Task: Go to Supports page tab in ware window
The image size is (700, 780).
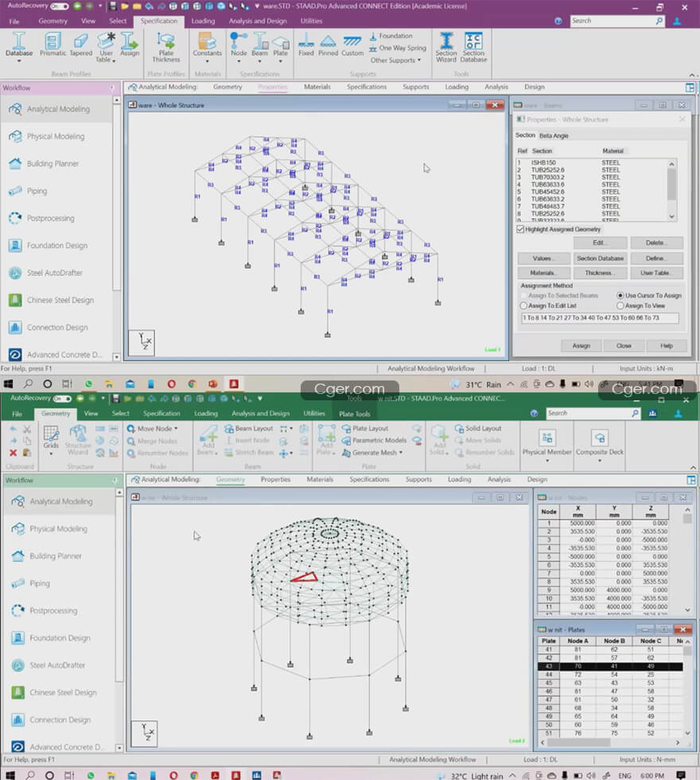Action: tap(415, 87)
